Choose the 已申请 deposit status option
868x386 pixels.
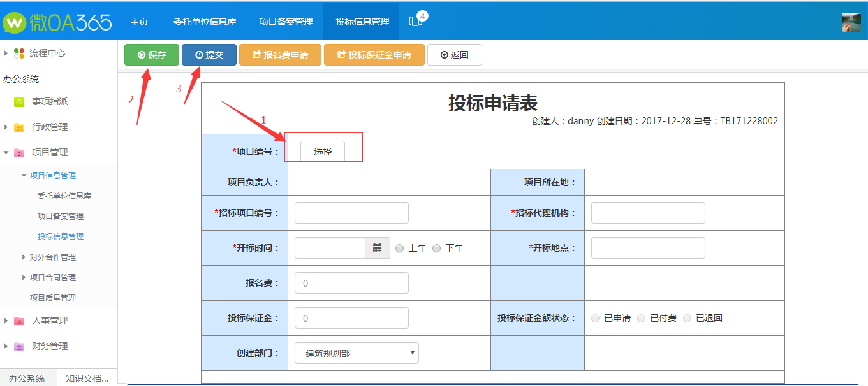coord(596,318)
